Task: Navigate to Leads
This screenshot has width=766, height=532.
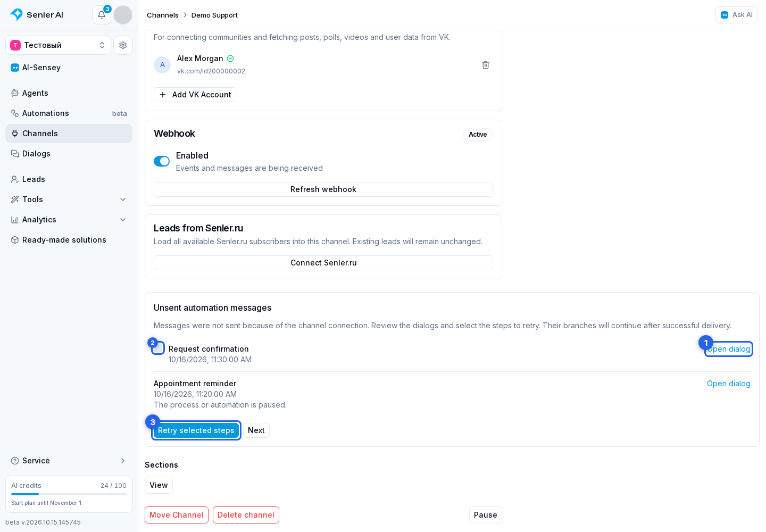Action: coord(69,179)
